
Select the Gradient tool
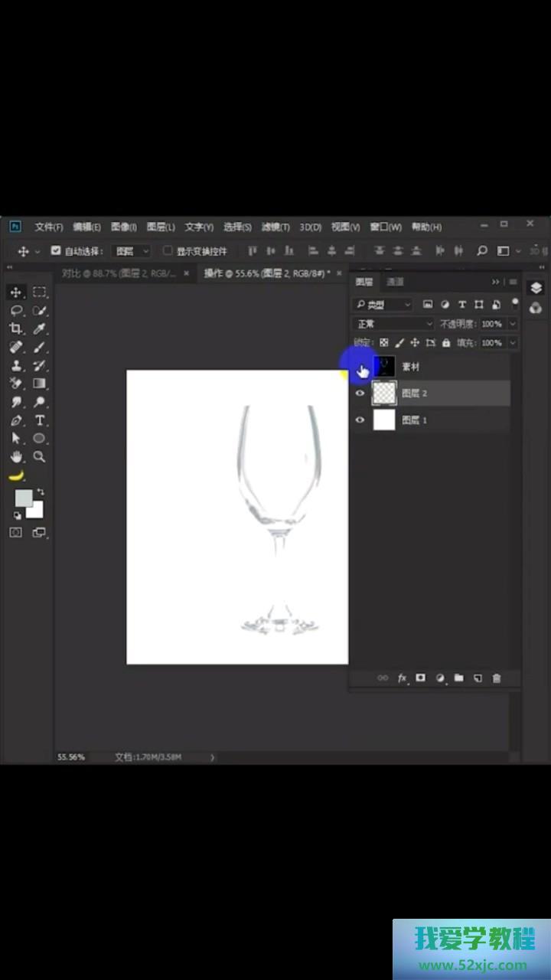(x=40, y=384)
